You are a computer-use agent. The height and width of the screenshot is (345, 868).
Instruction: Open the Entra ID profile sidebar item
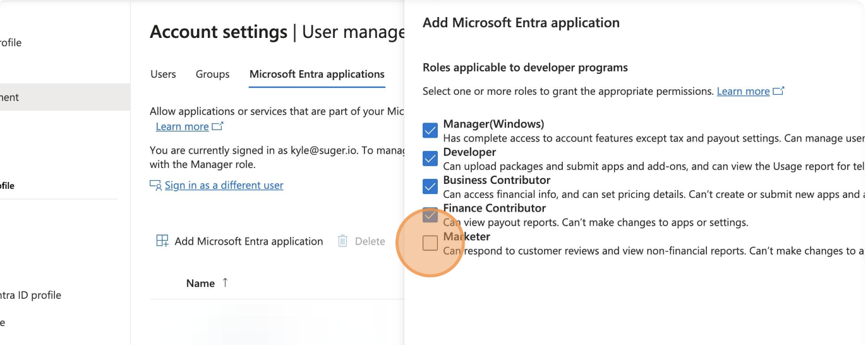(30, 295)
